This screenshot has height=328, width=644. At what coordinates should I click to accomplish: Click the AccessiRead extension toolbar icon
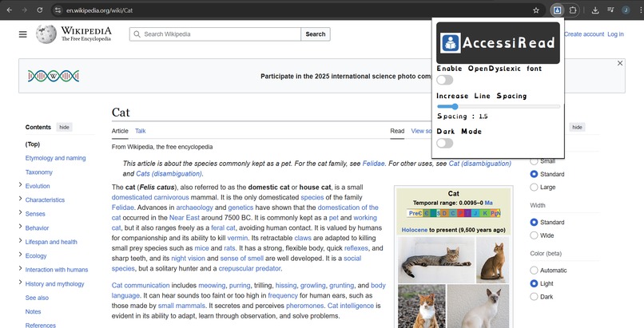(x=557, y=10)
